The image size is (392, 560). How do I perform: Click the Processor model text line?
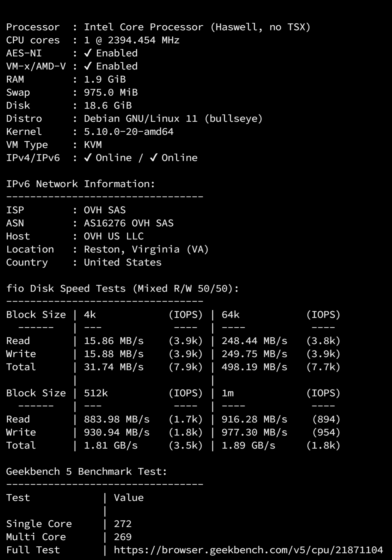point(197,27)
